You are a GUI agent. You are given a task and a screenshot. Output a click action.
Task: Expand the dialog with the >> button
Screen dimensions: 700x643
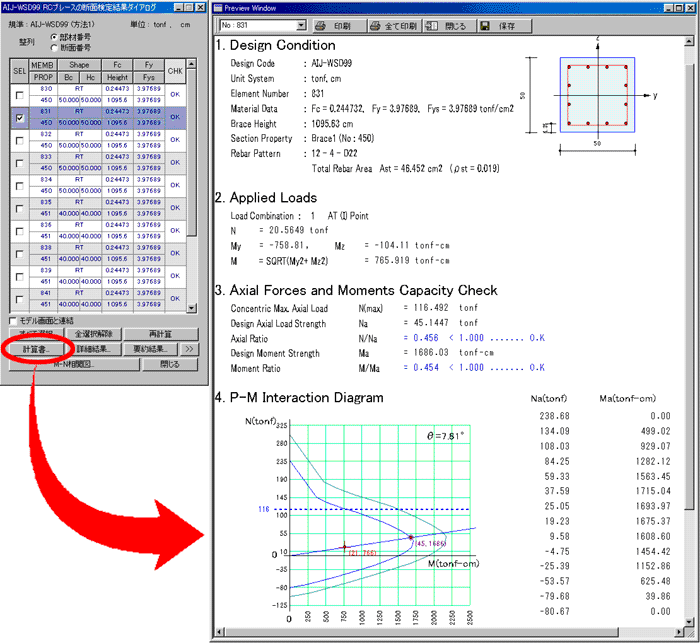[x=189, y=349]
